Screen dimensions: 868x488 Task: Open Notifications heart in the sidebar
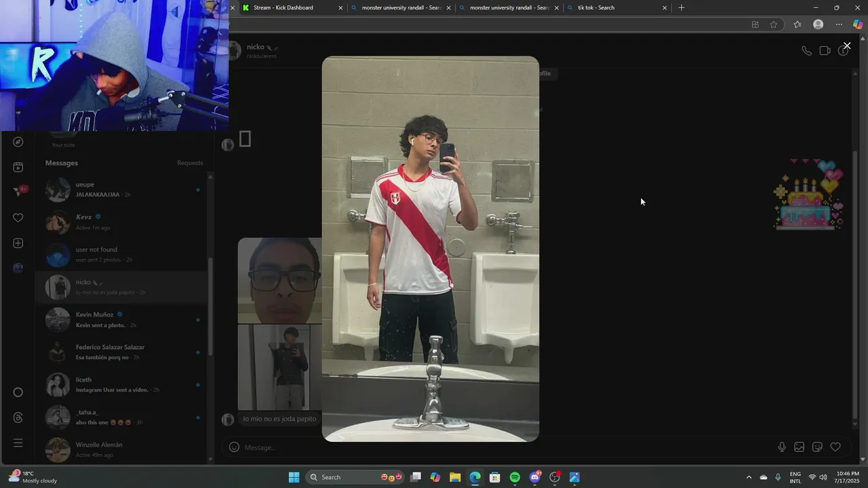[18, 218]
